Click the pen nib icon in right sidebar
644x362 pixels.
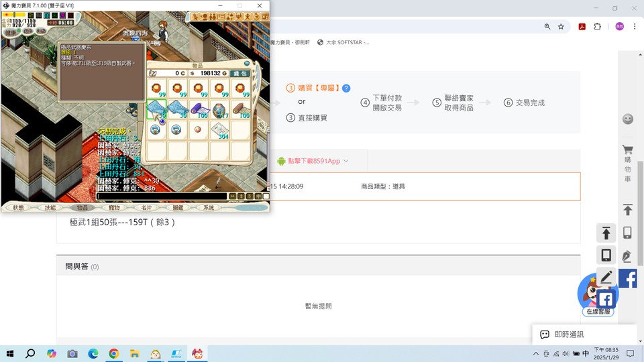tap(627, 256)
